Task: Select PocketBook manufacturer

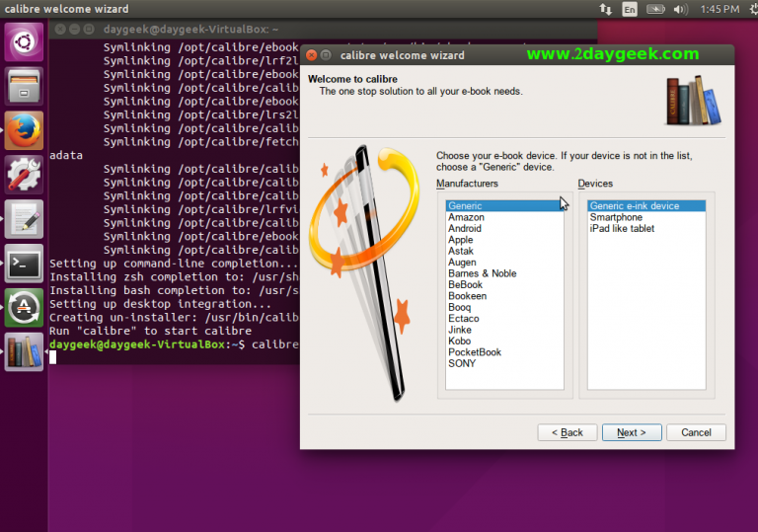Action: [504, 352]
